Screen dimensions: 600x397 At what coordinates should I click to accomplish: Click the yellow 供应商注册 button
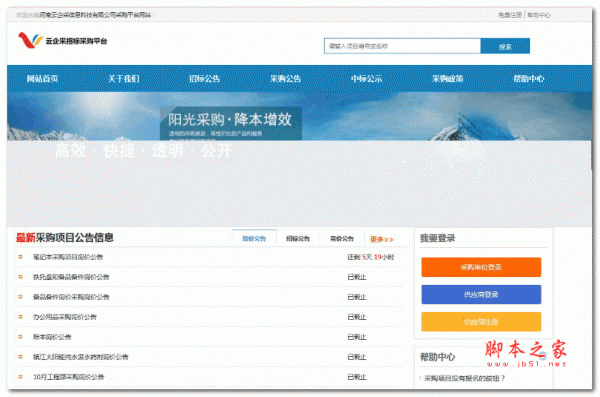[481, 322]
